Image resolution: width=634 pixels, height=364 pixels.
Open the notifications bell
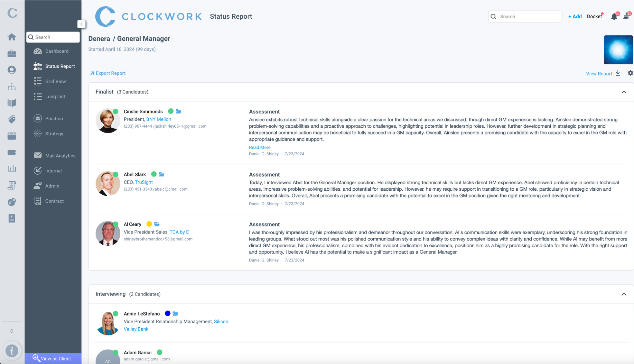coord(614,17)
